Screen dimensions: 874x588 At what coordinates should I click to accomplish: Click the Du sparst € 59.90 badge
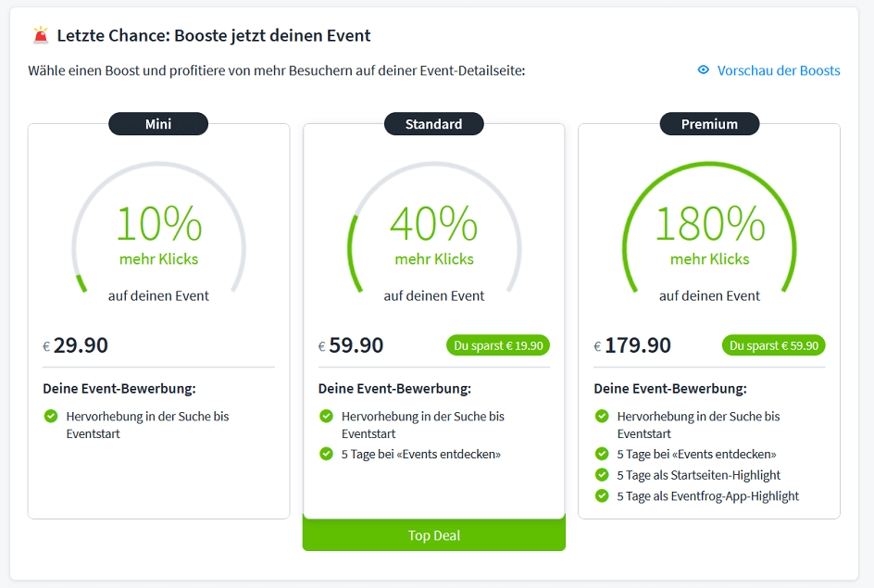[x=774, y=345]
